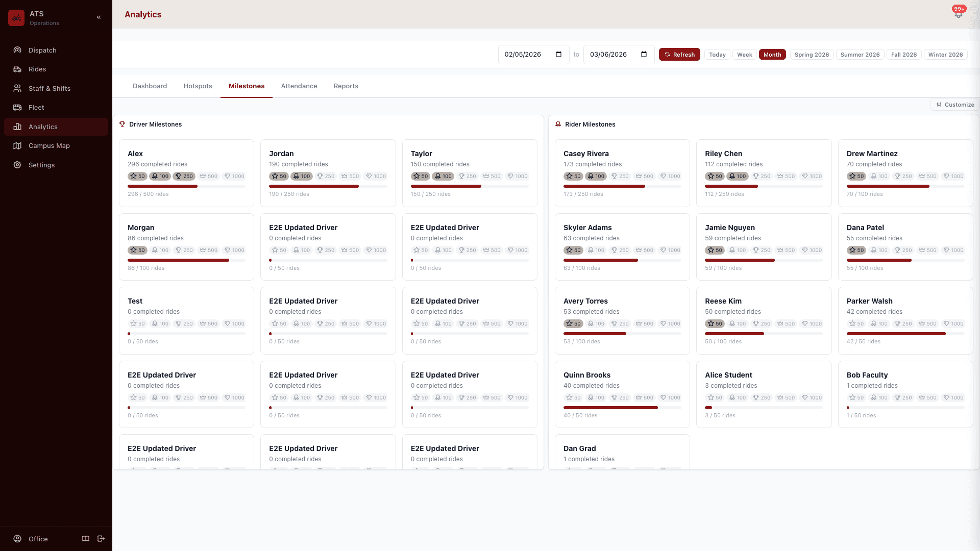980x551 pixels.
Task: Open the start date calendar picker
Action: coord(559,54)
